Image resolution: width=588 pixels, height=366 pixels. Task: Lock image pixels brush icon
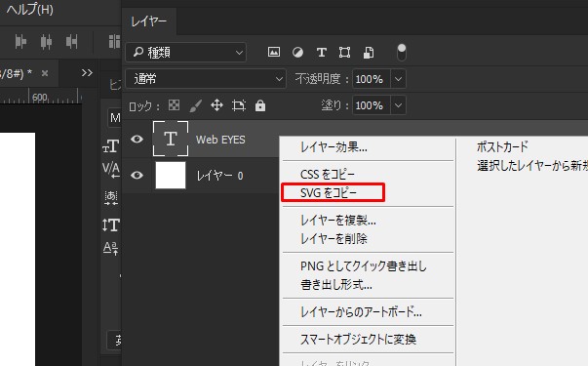click(x=195, y=105)
